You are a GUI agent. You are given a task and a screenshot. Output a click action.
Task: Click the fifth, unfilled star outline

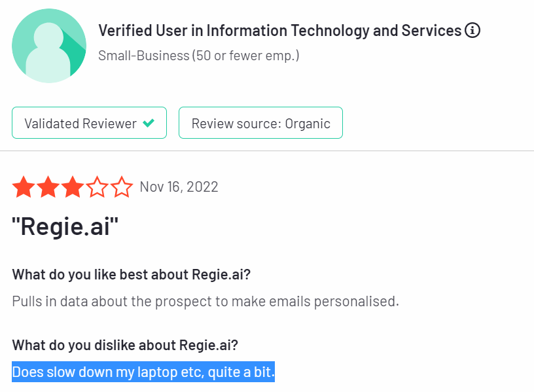(x=123, y=187)
